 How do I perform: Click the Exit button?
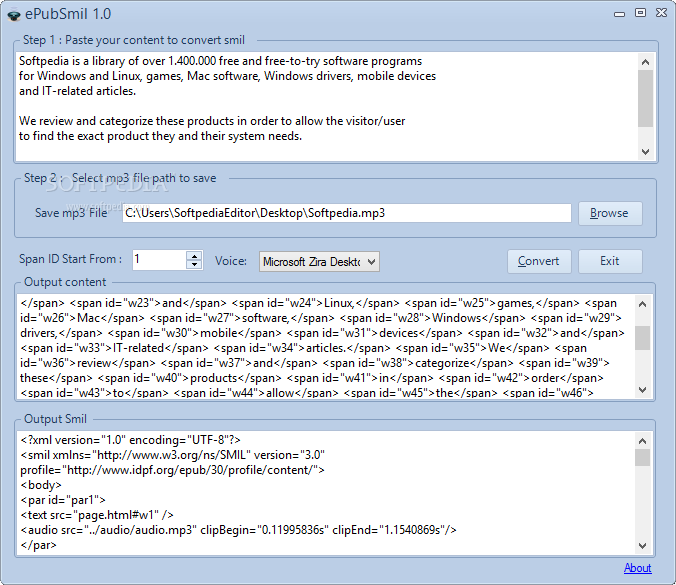610,261
